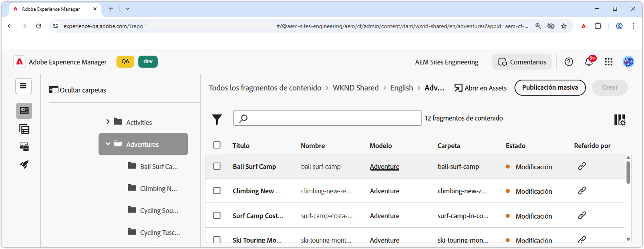Open the filter funnel panel

click(217, 119)
